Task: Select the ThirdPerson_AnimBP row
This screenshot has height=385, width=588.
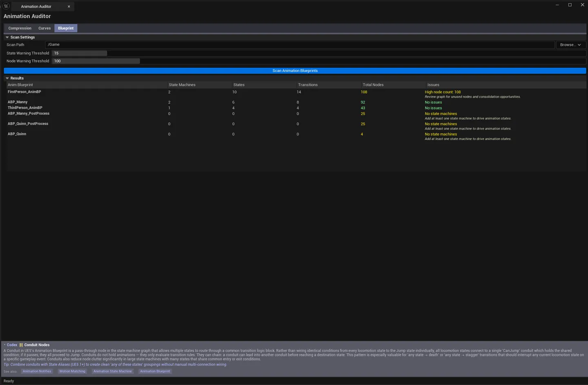Action: pos(296,108)
